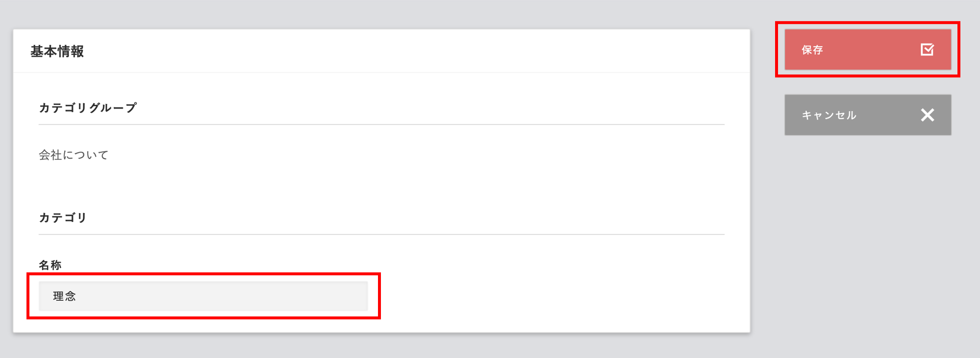The width and height of the screenshot is (980, 358).
Task: Click the X icon on the cancel button
Action: (x=927, y=115)
